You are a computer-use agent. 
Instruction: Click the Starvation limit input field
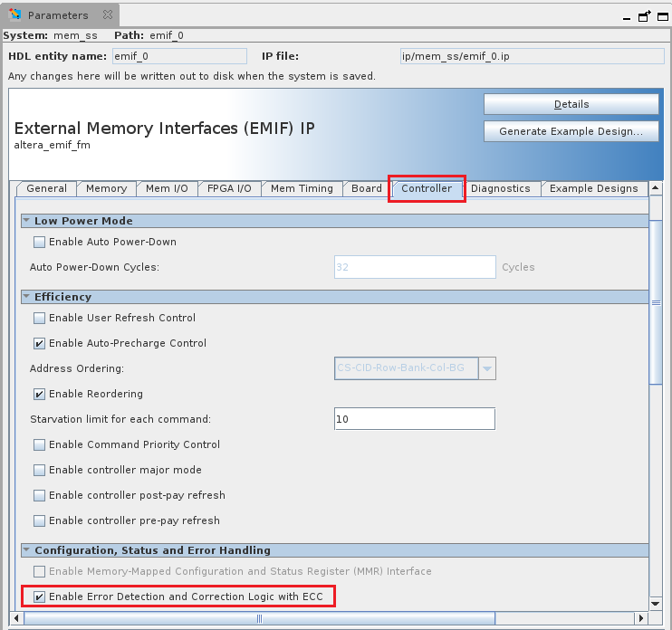tap(414, 419)
